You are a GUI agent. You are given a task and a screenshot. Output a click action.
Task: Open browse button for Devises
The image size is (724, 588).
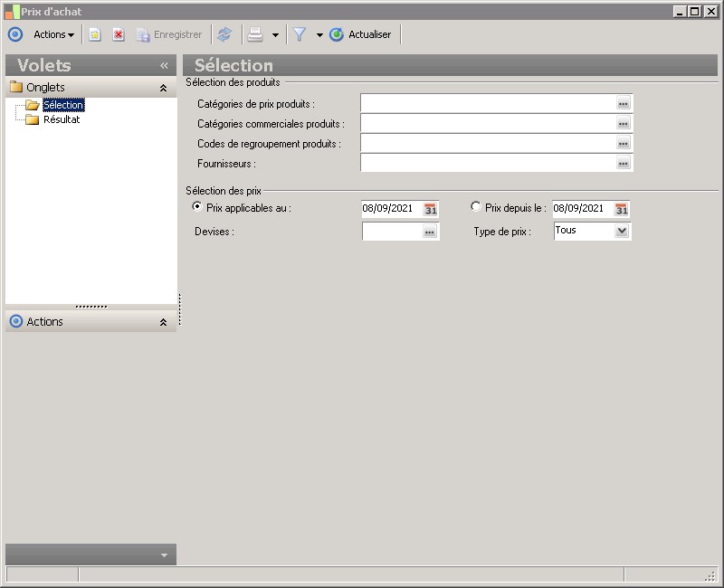pyautogui.click(x=430, y=232)
